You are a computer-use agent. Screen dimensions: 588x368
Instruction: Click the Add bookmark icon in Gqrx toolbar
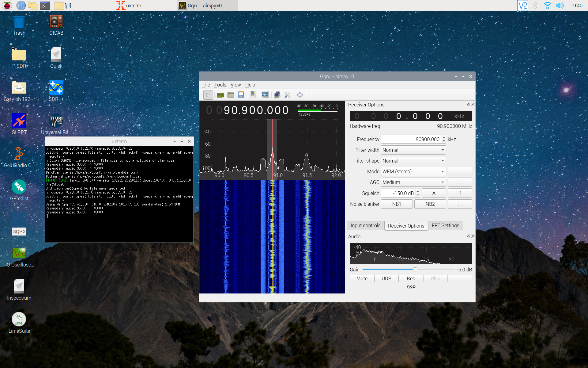(x=253, y=95)
